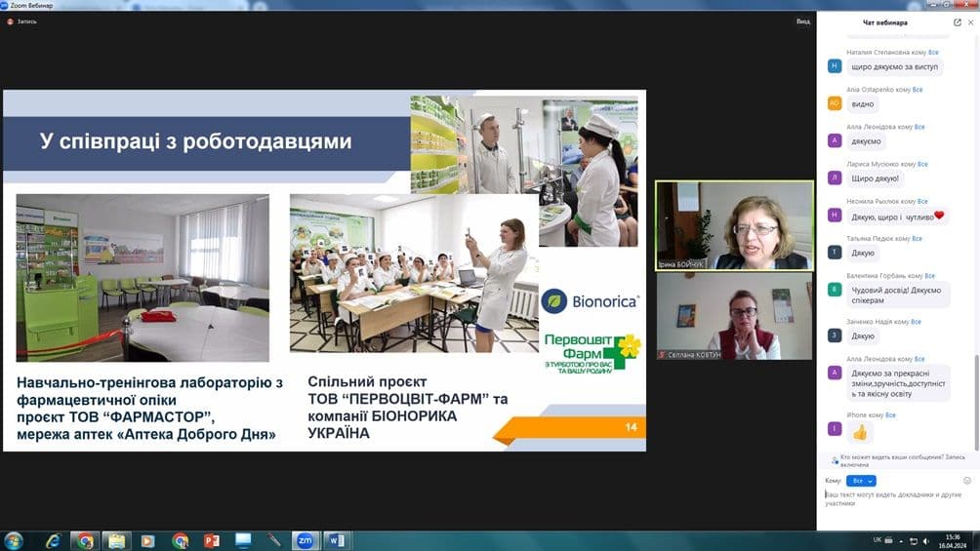Click message 'щиро дякуємо за виступ'

pyautogui.click(x=894, y=66)
